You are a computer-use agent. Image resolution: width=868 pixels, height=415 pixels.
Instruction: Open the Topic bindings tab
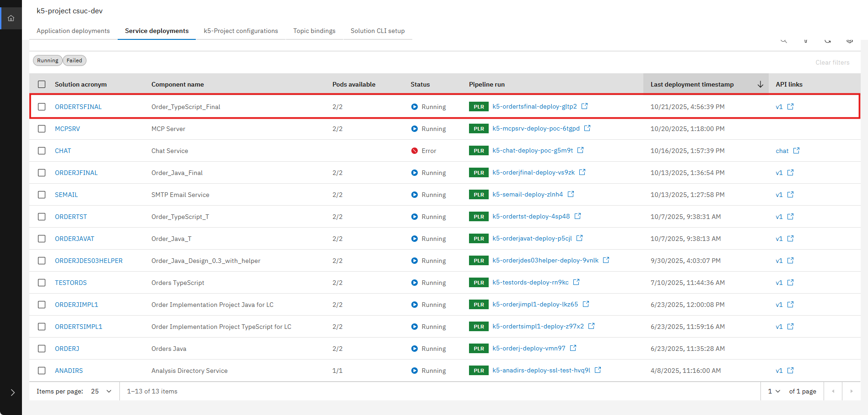[x=314, y=31]
